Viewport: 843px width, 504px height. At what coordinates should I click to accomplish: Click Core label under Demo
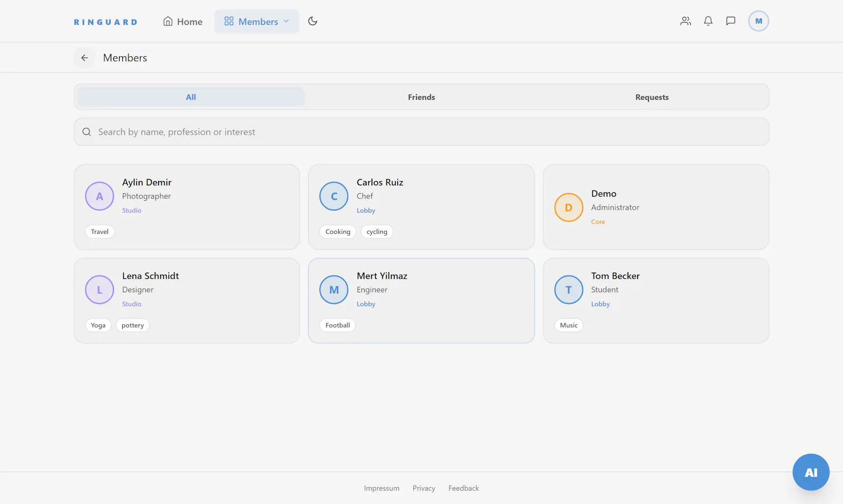(x=598, y=222)
